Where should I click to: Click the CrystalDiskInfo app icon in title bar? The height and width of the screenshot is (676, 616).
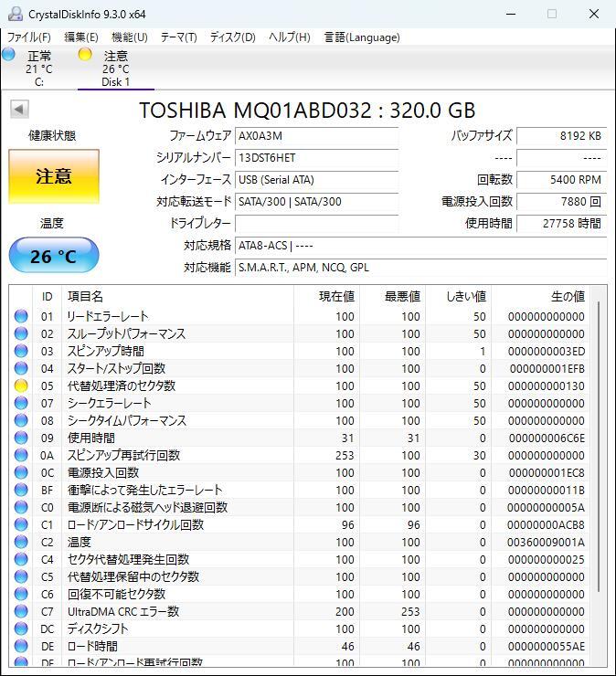point(16,14)
